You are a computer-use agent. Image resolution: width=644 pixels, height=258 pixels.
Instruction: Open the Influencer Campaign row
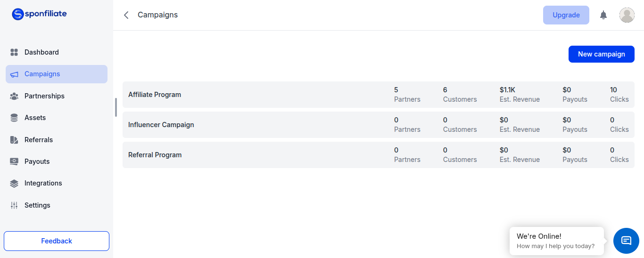379,125
